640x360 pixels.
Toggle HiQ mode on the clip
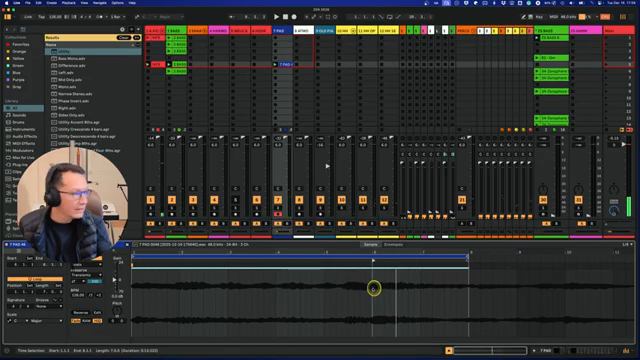pyautogui.click(x=97, y=321)
